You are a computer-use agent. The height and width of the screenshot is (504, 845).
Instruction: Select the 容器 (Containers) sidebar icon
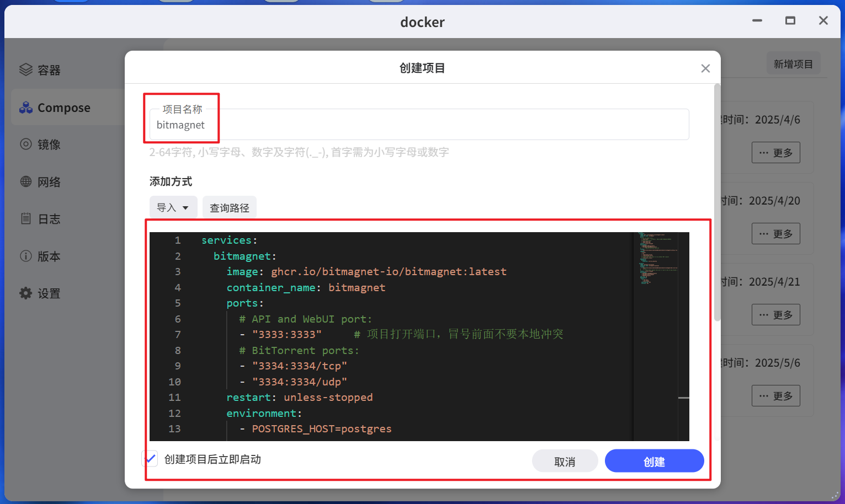coord(25,69)
